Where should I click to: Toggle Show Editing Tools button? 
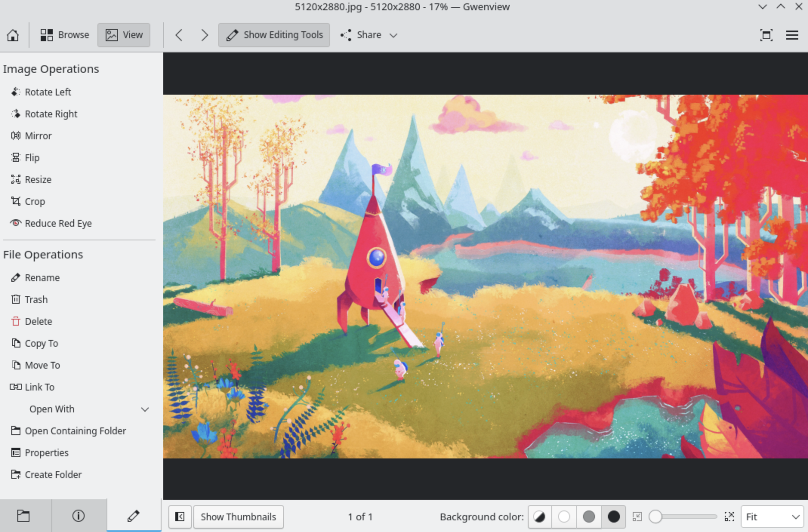[274, 35]
